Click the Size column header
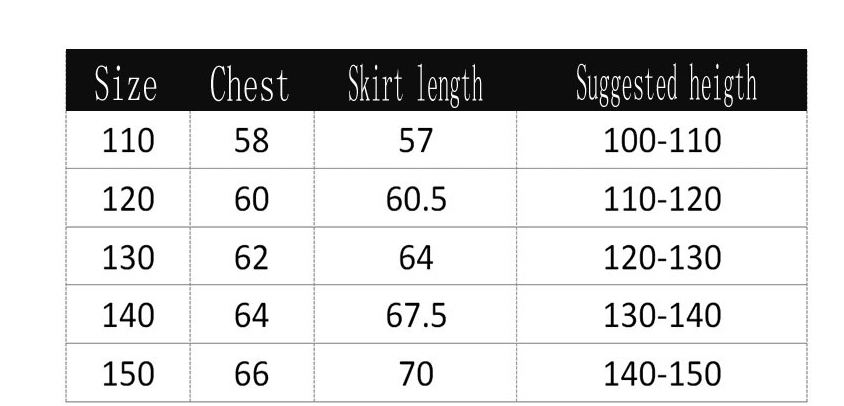844x406 pixels. pos(126,84)
